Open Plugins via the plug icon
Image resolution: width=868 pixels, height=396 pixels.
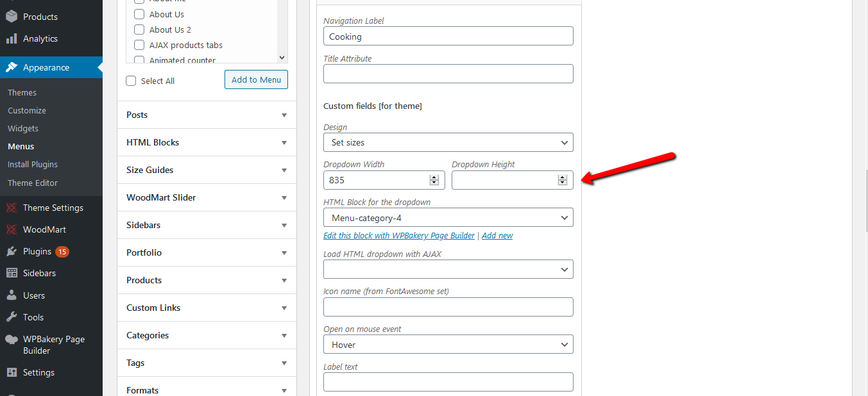click(x=12, y=251)
